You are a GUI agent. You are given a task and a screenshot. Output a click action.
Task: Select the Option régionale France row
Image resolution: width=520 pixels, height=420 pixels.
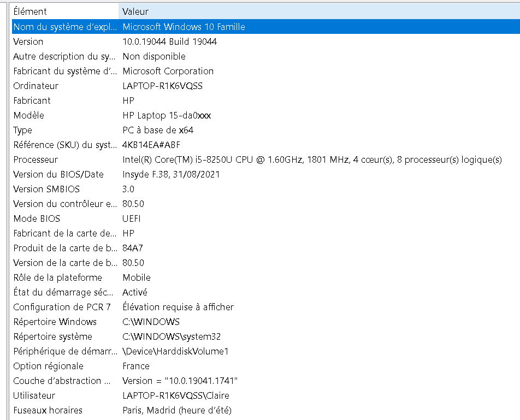(265, 366)
